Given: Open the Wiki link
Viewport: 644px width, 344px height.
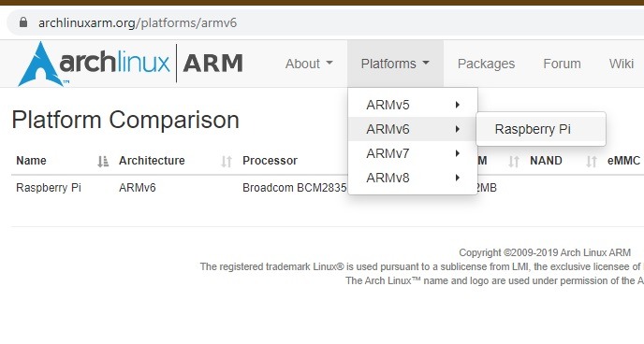Looking at the screenshot, I should point(621,64).
